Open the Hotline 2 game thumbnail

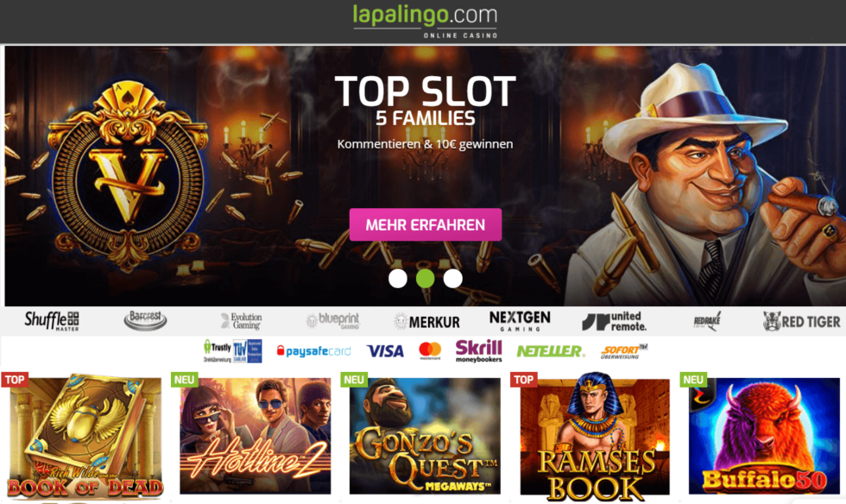coord(255,436)
